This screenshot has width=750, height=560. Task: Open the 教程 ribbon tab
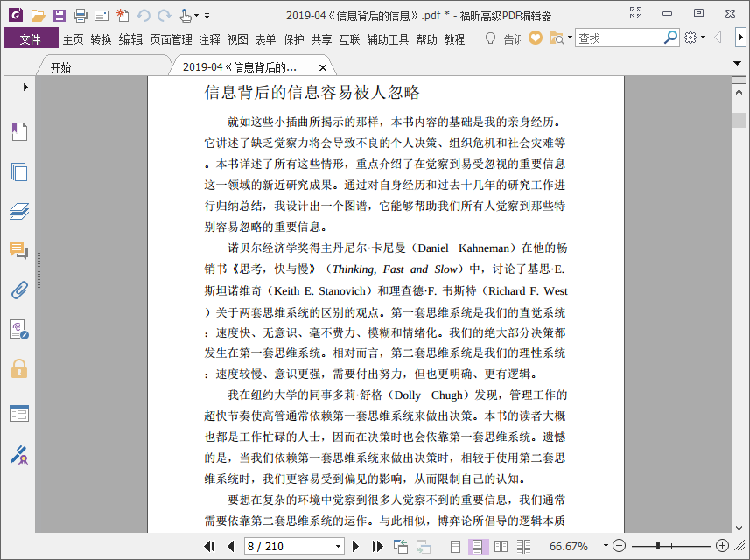[454, 39]
